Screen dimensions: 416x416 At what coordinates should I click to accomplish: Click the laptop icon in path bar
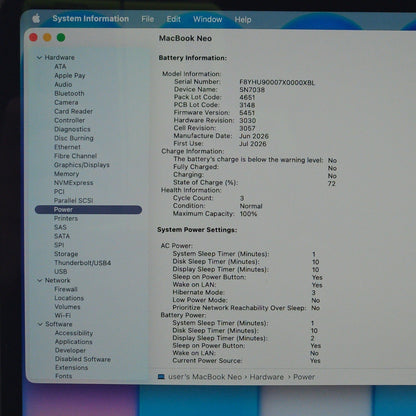pos(161,377)
